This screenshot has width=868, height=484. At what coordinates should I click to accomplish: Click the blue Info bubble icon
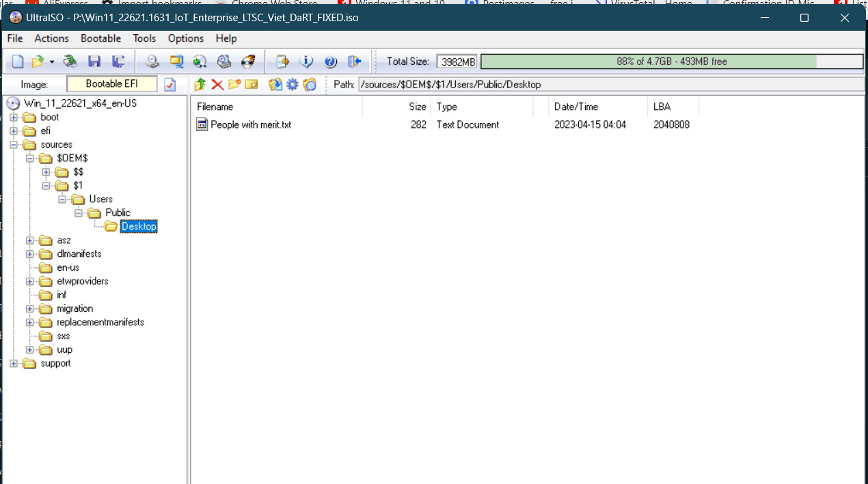click(x=306, y=62)
